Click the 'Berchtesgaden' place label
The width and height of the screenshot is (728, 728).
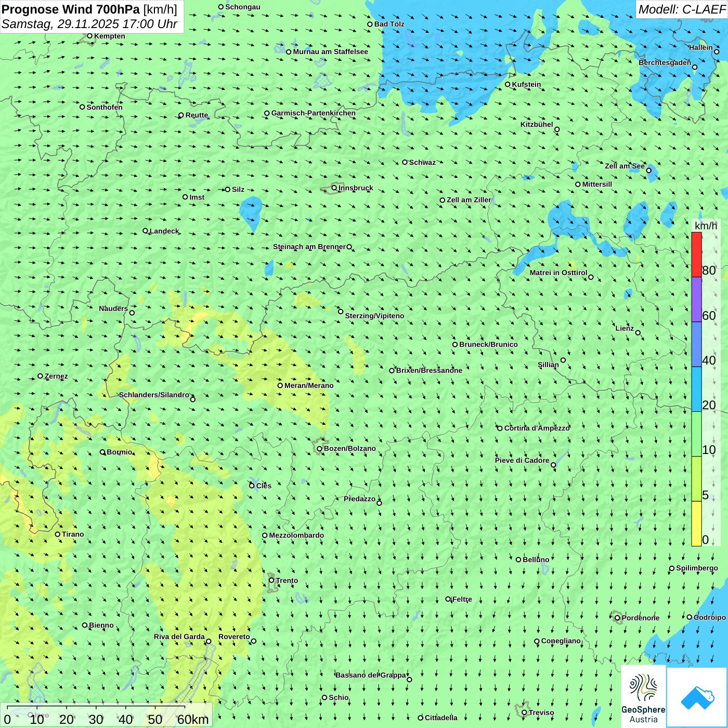click(x=665, y=62)
